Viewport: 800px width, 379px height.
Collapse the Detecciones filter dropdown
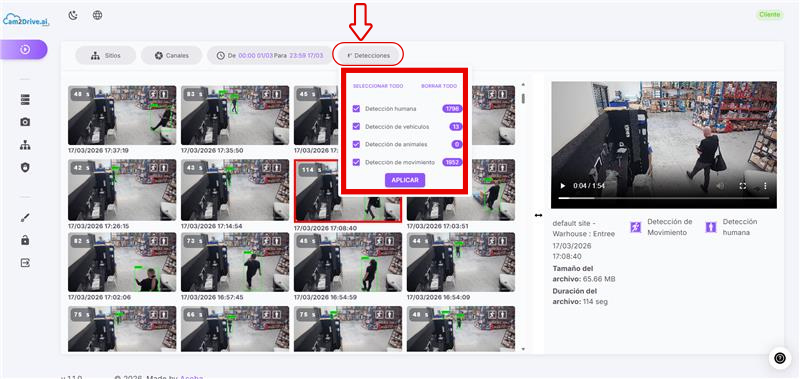368,55
